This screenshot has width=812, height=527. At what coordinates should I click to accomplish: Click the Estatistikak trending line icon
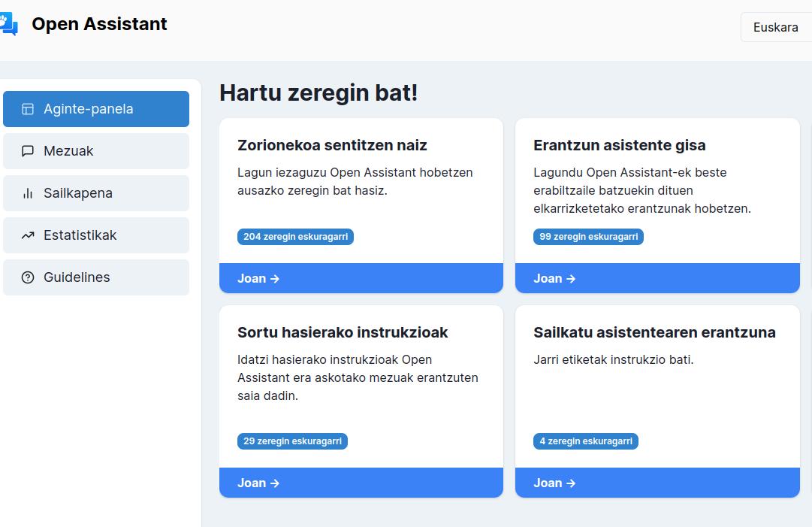28,235
